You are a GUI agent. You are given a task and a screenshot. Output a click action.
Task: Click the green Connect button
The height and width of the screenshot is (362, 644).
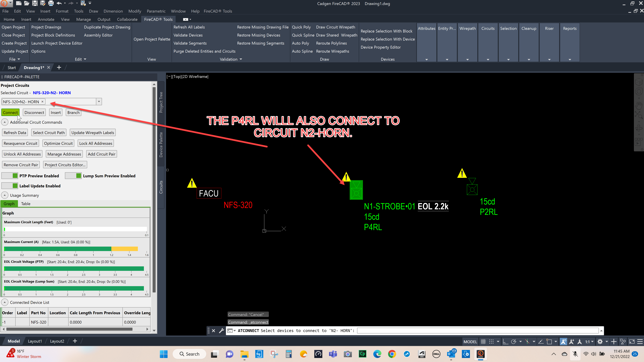(x=10, y=112)
